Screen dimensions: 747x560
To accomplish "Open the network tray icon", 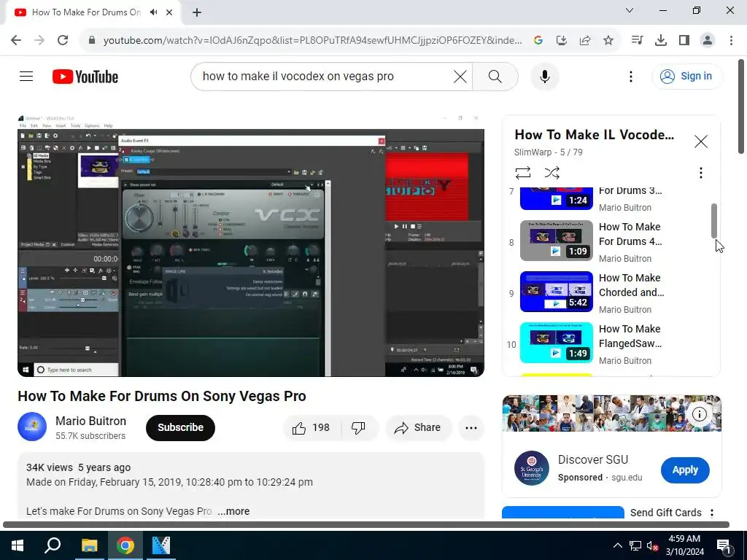I will pos(635,545).
